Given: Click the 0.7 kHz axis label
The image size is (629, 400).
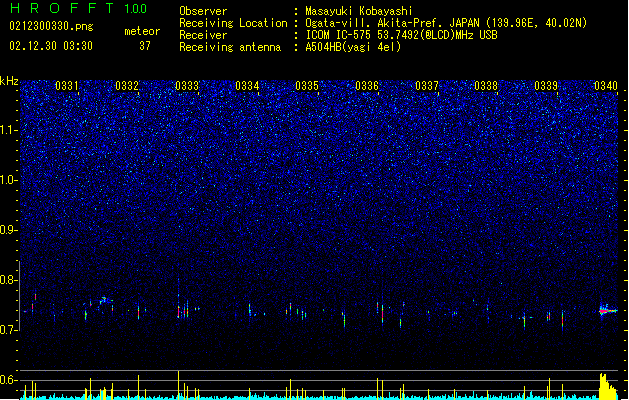Looking at the screenshot, I should 9,330.
